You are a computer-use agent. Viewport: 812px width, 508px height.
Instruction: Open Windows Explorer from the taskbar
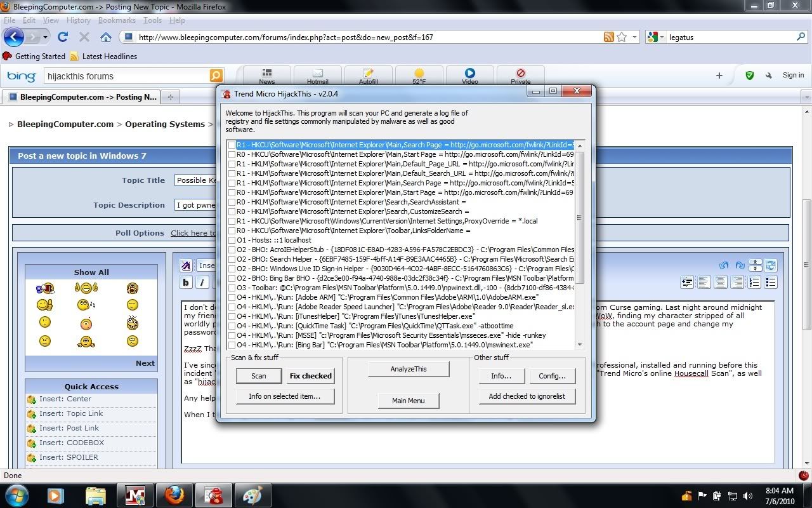coord(95,495)
